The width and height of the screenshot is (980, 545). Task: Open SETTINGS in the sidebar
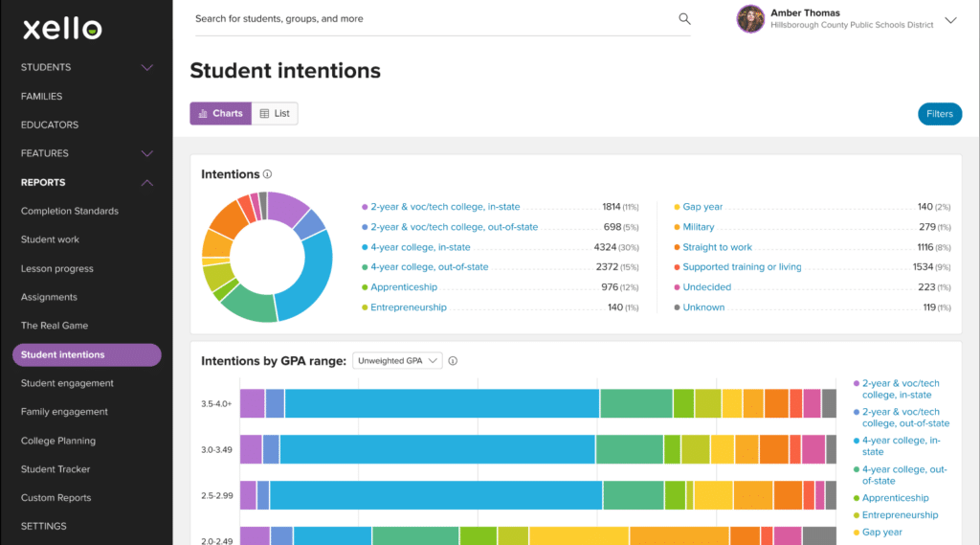point(43,526)
